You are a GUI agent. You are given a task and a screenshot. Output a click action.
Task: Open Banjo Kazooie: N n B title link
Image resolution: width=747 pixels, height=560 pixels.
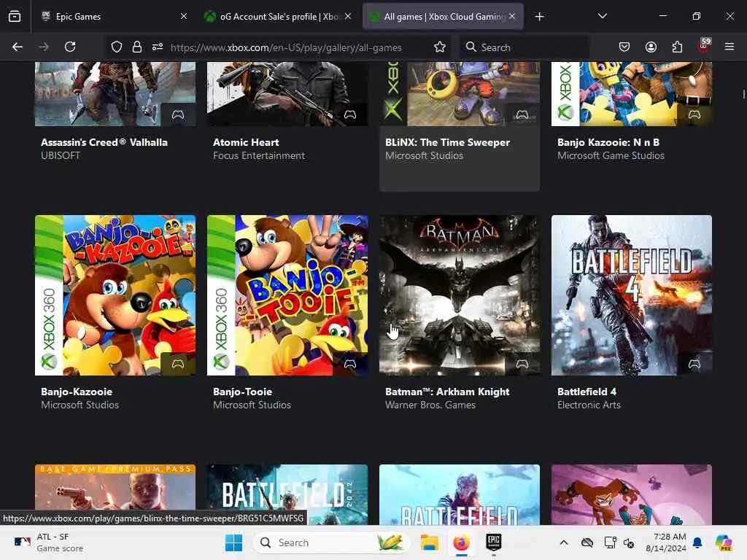[x=608, y=142]
